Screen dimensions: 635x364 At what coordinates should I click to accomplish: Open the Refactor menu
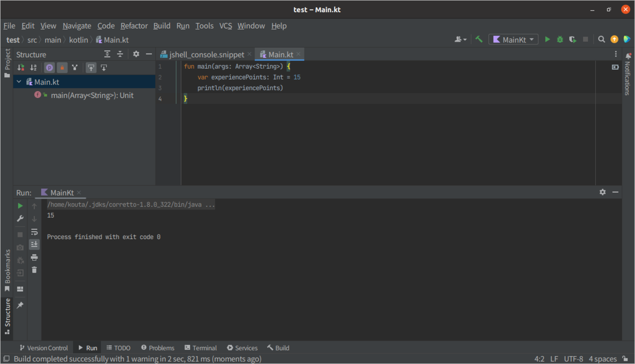[134, 26]
